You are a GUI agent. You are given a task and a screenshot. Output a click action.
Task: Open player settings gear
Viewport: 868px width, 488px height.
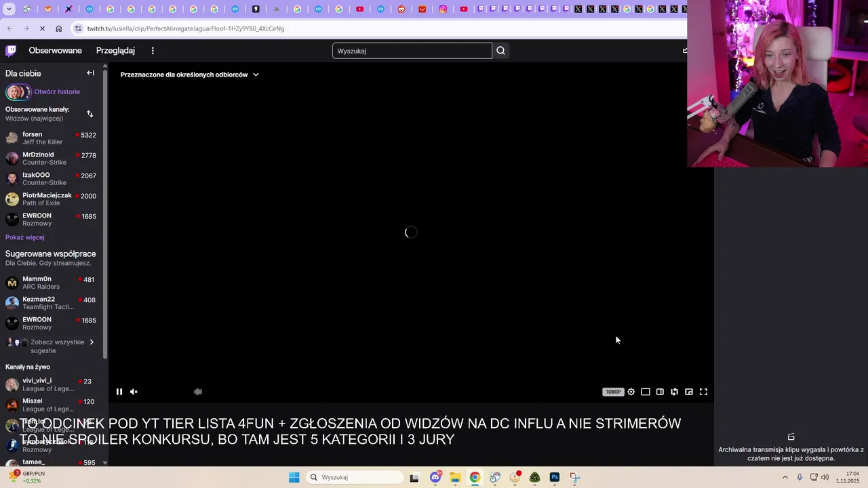click(x=631, y=392)
